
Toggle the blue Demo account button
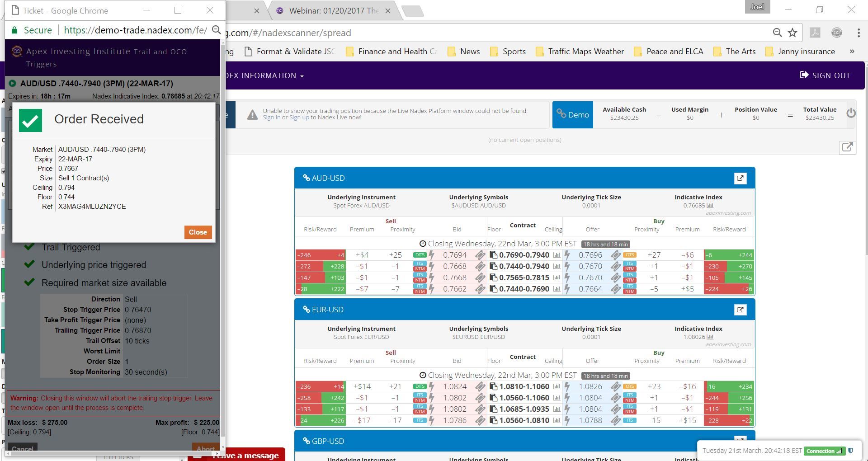572,115
